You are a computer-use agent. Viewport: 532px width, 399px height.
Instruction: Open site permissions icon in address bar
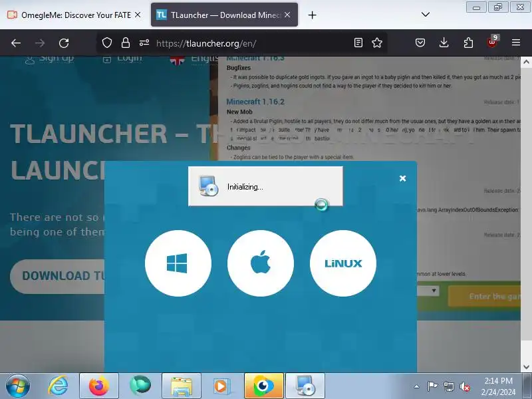tap(144, 43)
